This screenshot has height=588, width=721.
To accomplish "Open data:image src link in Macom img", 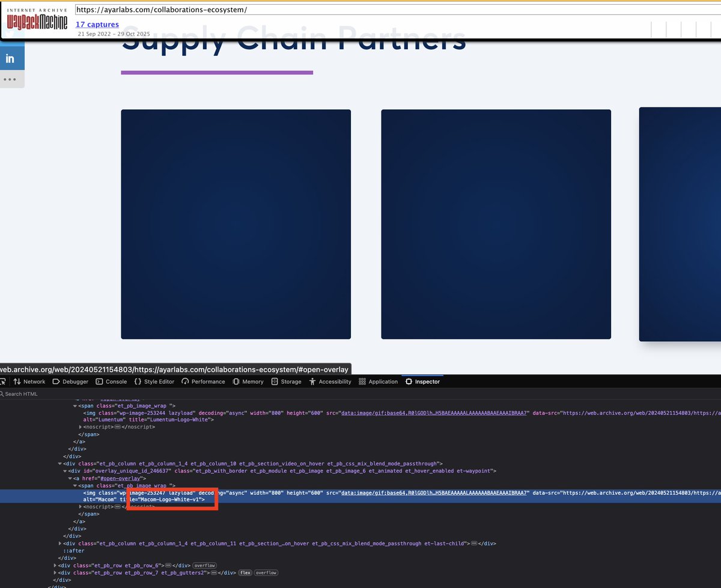I will click(x=434, y=493).
